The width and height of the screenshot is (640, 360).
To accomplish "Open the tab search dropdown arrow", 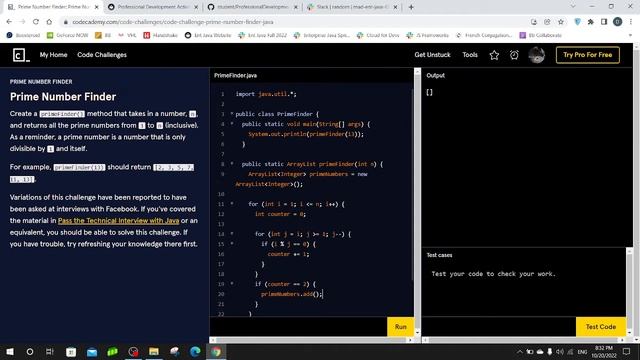I will point(573,7).
